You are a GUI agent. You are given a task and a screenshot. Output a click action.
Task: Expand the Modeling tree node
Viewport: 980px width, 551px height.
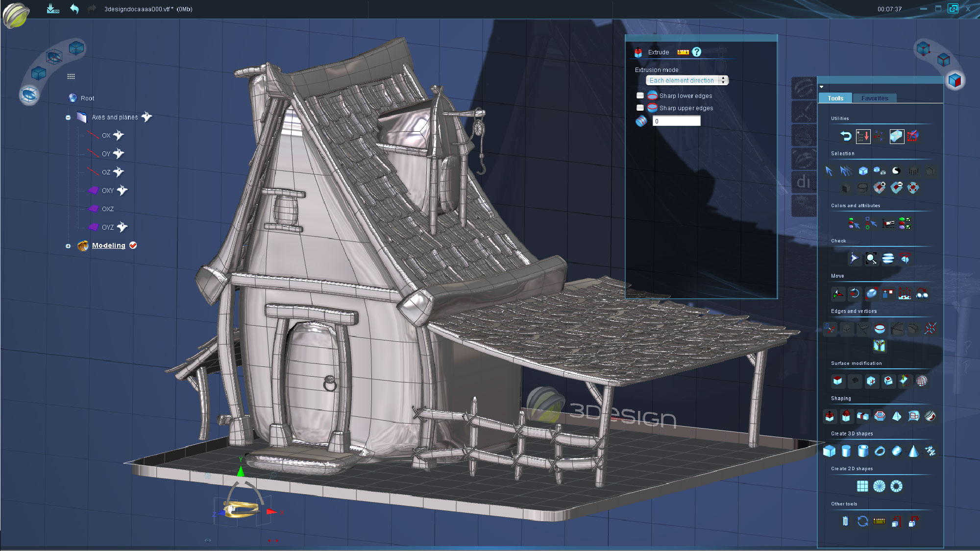point(68,246)
